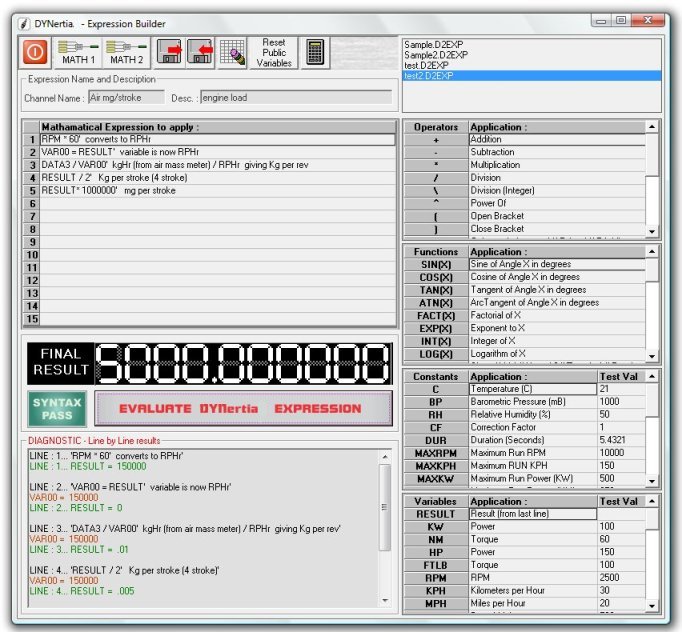Insert the DUR duration constant
Screen dimensions: 682x632
[436, 441]
